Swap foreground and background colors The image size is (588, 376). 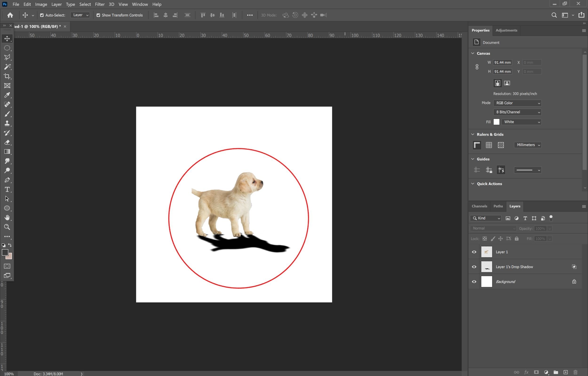coord(10,245)
